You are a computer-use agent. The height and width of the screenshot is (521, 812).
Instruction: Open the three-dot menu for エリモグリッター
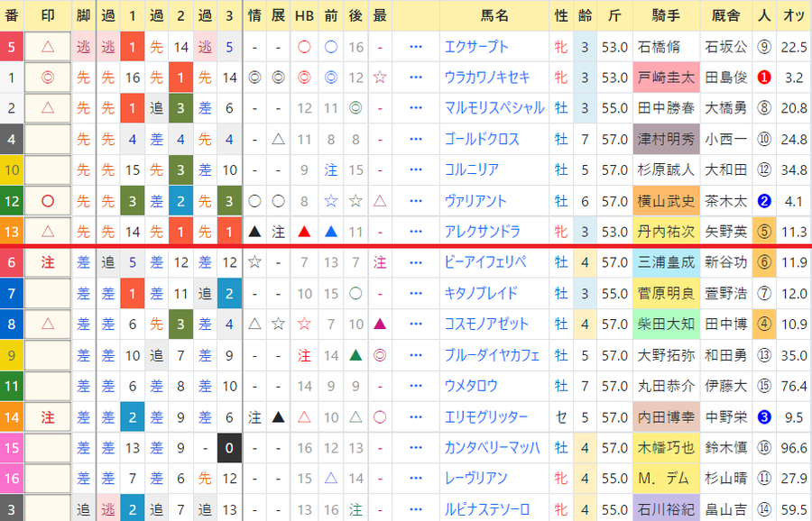tap(416, 417)
